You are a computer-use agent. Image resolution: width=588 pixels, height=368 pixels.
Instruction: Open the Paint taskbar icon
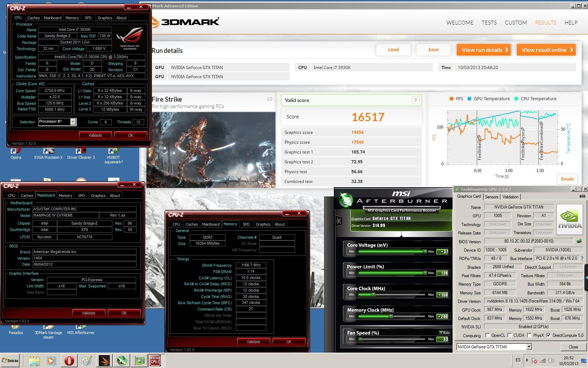click(86, 361)
